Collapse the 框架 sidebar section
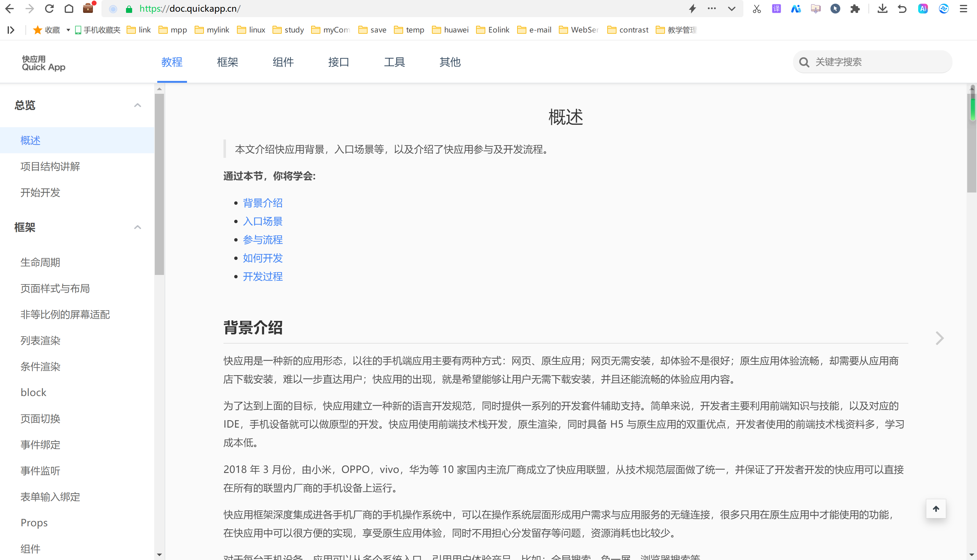Image resolution: width=977 pixels, height=560 pixels. pos(137,227)
